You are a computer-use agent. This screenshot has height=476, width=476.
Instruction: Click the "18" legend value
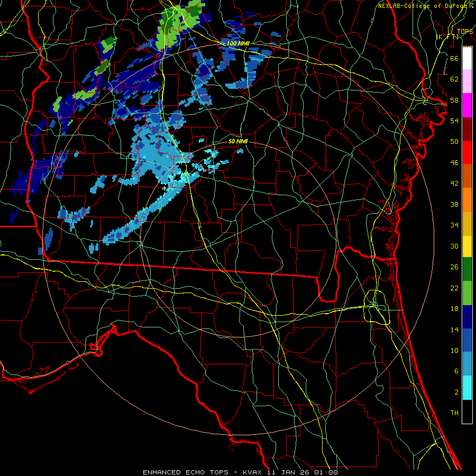454,309
